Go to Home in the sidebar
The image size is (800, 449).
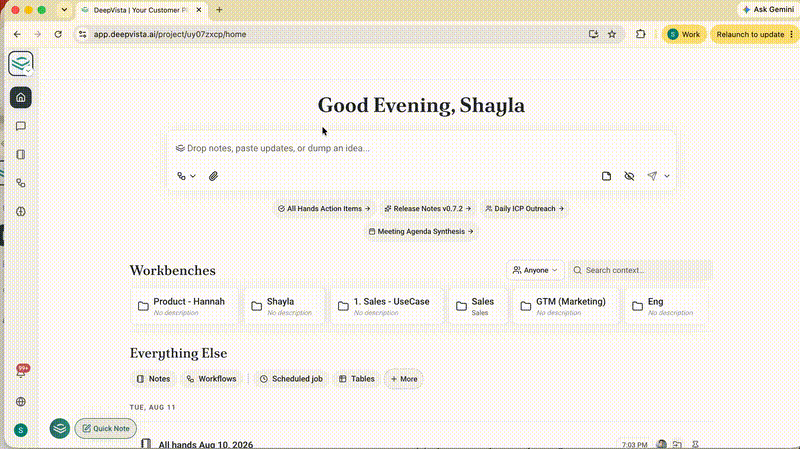click(x=21, y=97)
